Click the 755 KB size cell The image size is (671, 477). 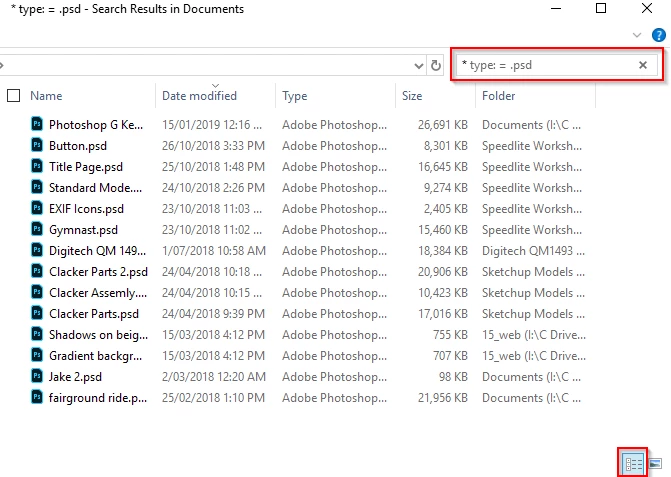pyautogui.click(x=450, y=335)
